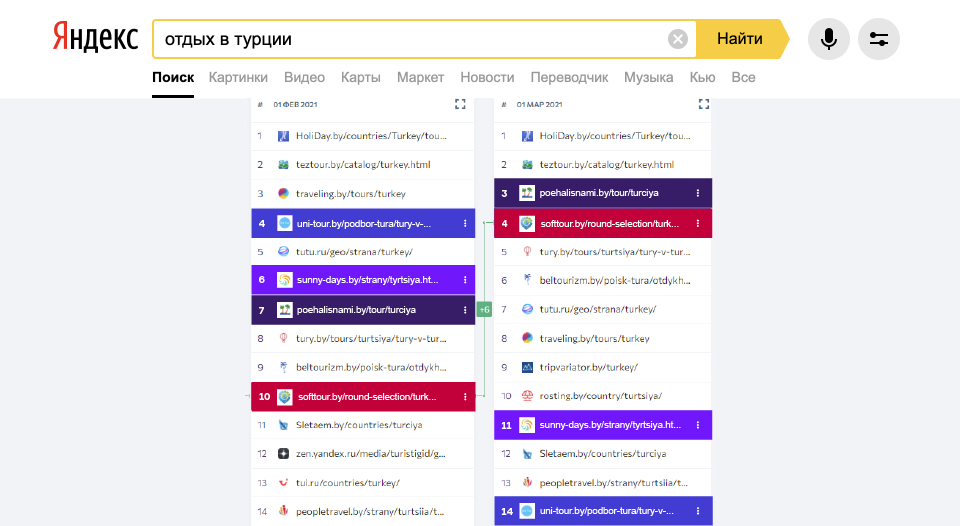This screenshot has width=960, height=526.
Task: Select sunny-days.by row ranked 11 in March
Action: [603, 425]
